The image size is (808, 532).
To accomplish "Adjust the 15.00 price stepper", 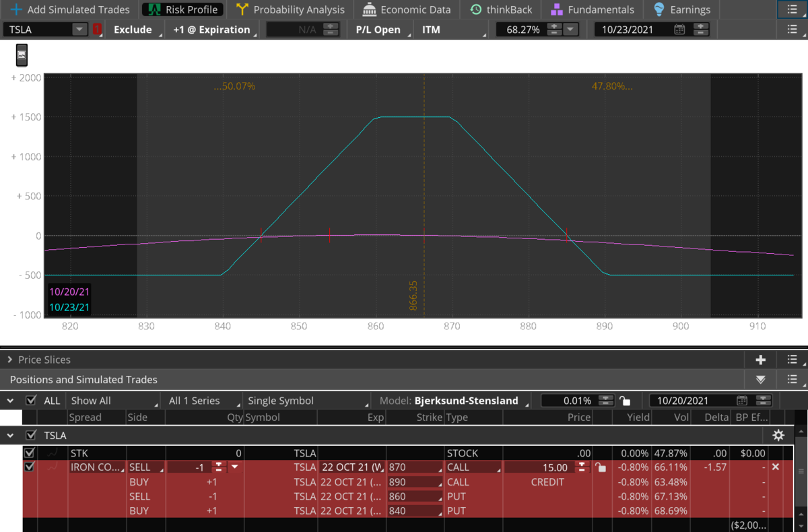I will [x=580, y=467].
